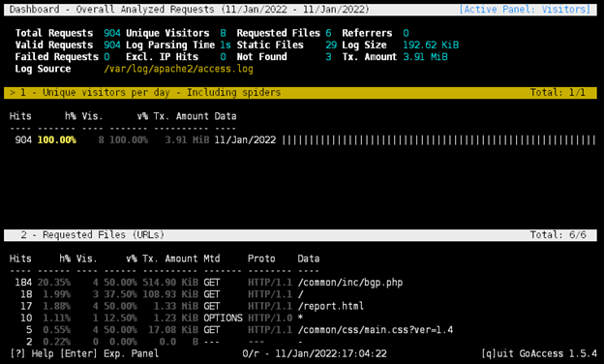Viewport: 604px width, 364px height.
Task: Select the Unique visitors per day panel header
Action: pyautogui.click(x=300, y=92)
